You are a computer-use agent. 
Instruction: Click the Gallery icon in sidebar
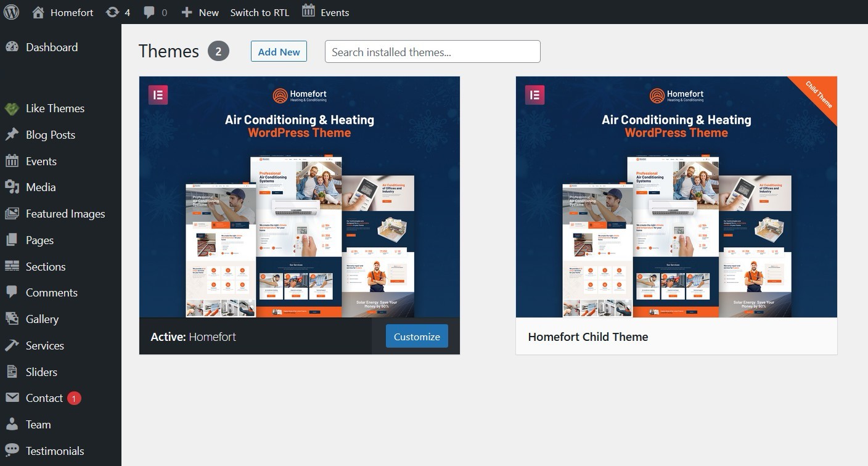click(12, 319)
